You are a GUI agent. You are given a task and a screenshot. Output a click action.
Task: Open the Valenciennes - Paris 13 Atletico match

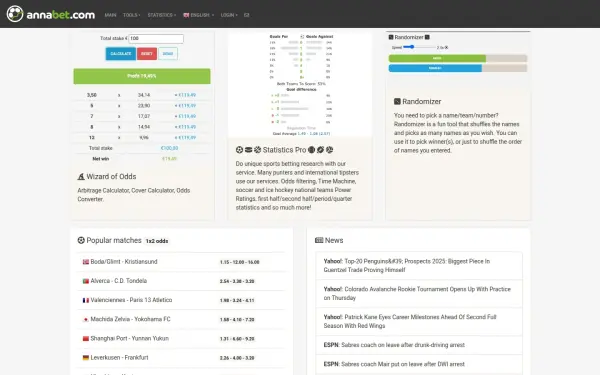(x=131, y=300)
